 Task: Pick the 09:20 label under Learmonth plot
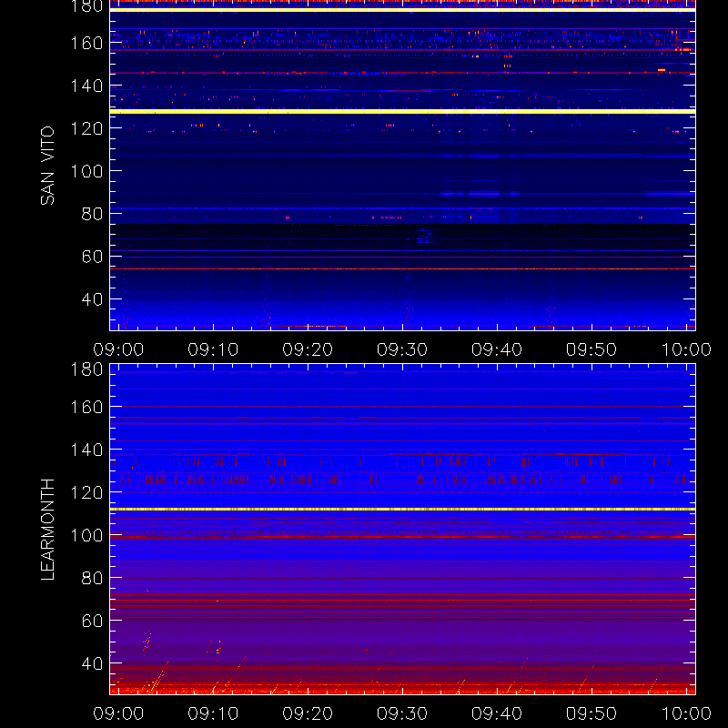[x=308, y=713]
